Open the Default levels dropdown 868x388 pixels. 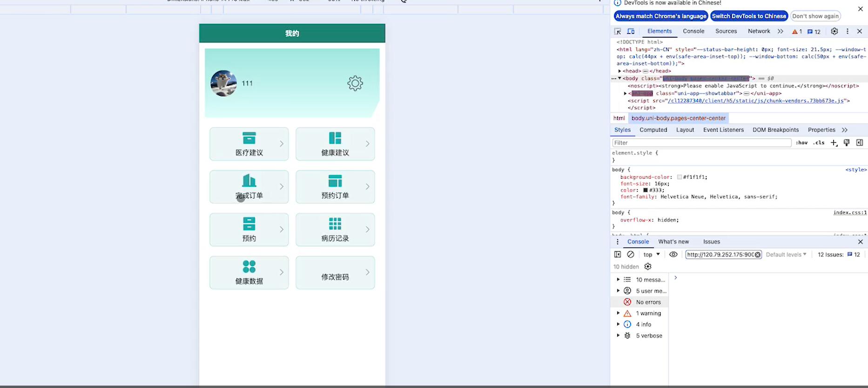786,254
